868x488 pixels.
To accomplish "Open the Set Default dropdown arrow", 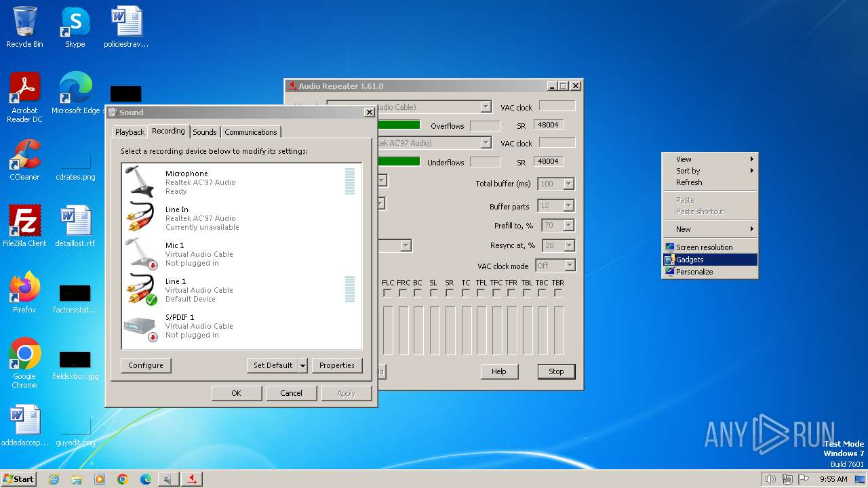I will click(x=302, y=365).
